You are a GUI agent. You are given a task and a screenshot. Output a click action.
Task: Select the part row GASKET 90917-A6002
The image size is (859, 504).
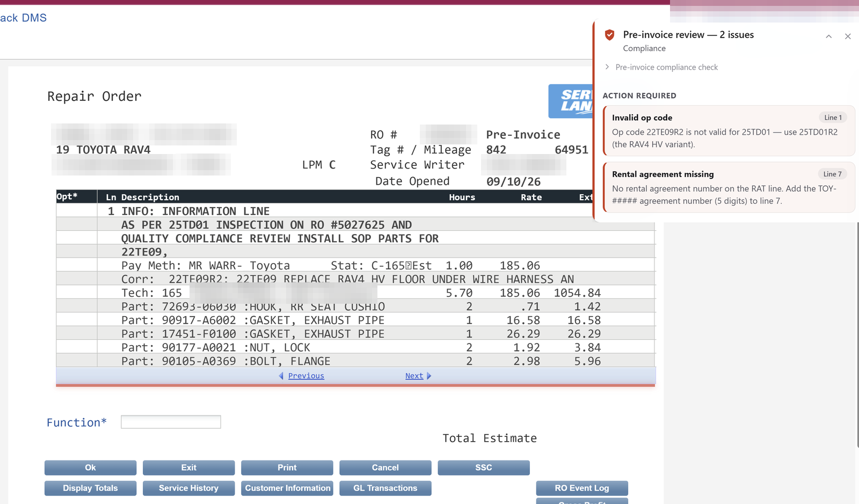(355, 320)
